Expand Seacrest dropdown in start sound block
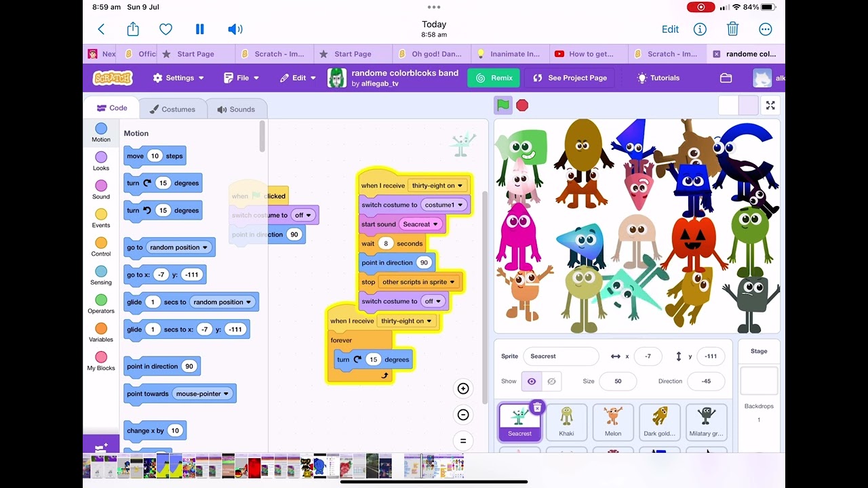 click(420, 224)
